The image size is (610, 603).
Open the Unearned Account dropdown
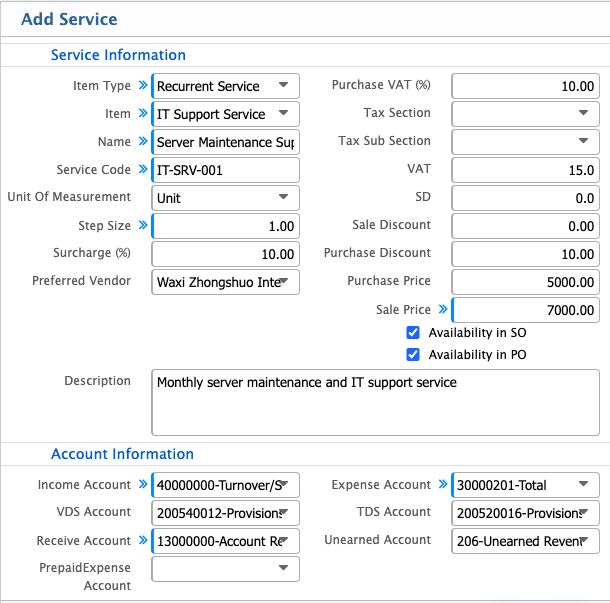coord(526,541)
